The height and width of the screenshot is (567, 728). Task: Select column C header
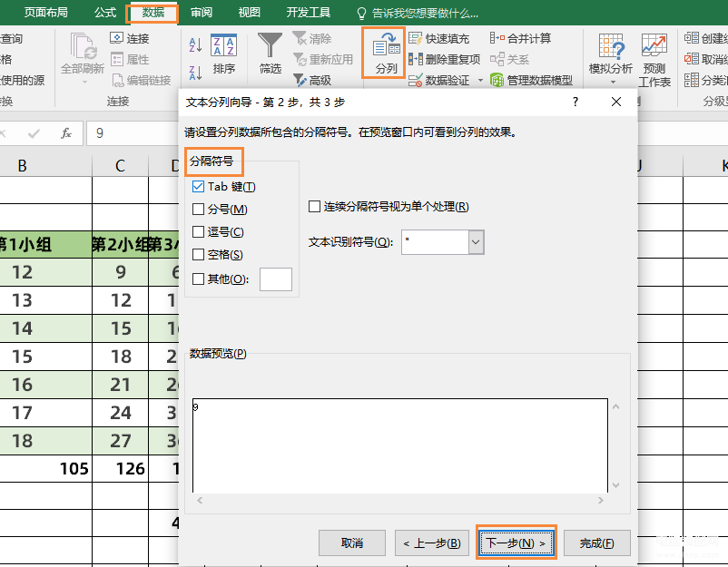(x=120, y=166)
